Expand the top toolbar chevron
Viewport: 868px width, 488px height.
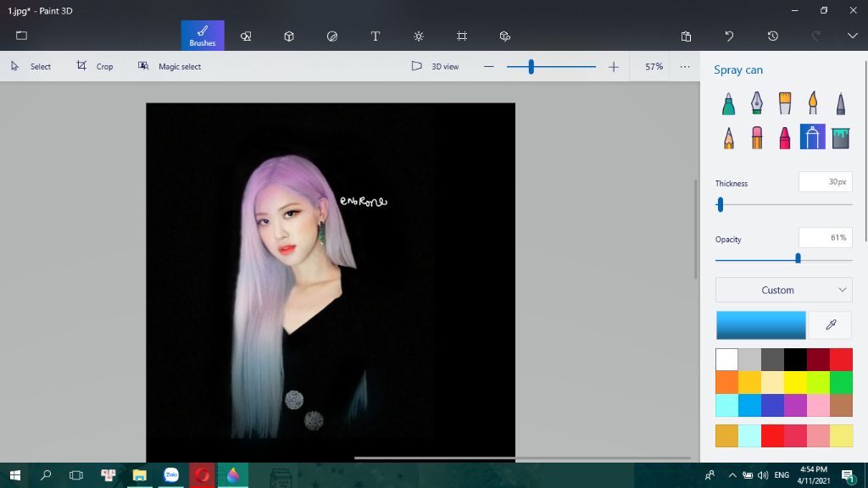(x=853, y=36)
